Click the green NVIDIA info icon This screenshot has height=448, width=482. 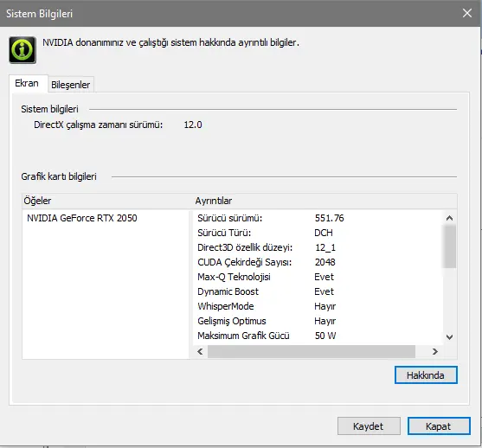[22, 50]
